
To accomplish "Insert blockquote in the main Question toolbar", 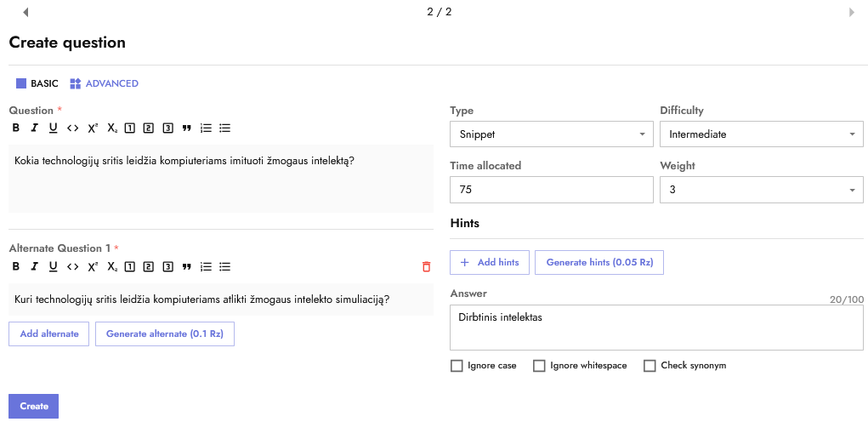I will (x=186, y=128).
